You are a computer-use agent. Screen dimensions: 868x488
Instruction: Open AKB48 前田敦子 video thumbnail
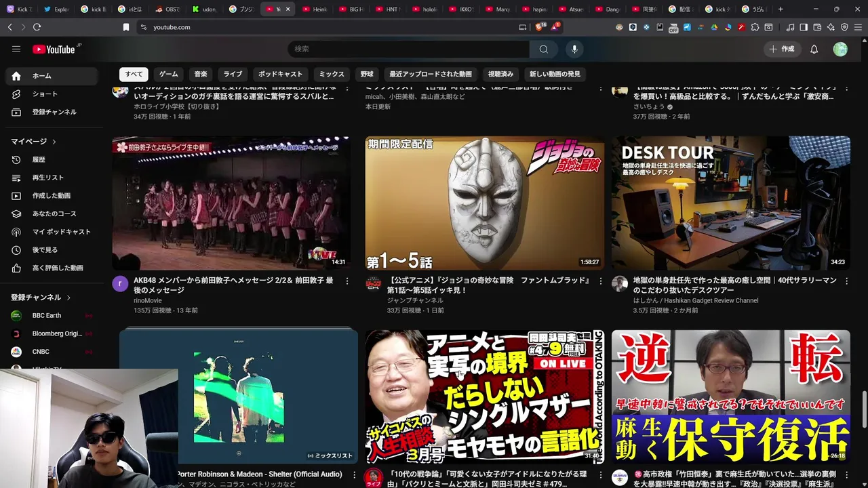click(x=231, y=203)
